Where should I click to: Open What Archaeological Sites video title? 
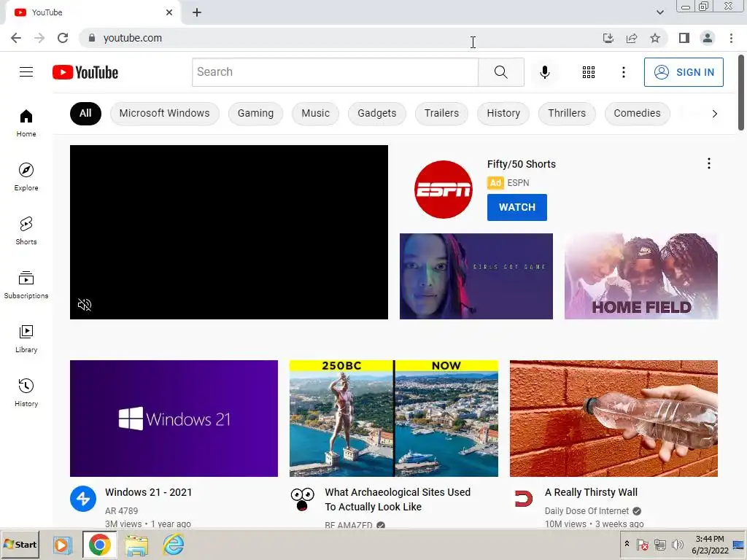coord(398,499)
